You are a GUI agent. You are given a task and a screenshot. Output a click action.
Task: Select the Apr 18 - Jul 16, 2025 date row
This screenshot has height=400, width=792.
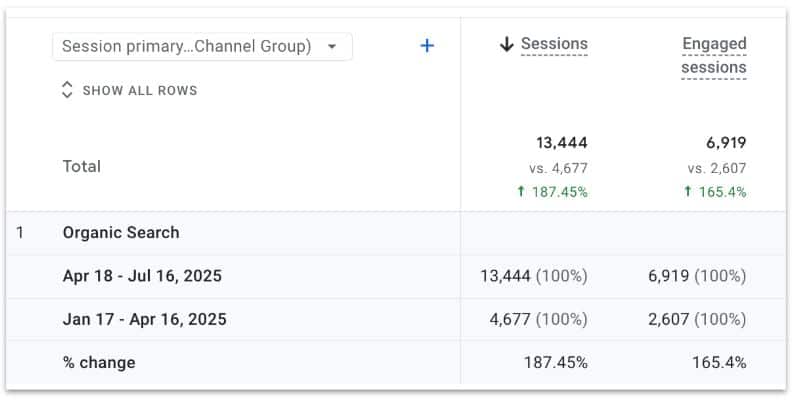(x=142, y=276)
